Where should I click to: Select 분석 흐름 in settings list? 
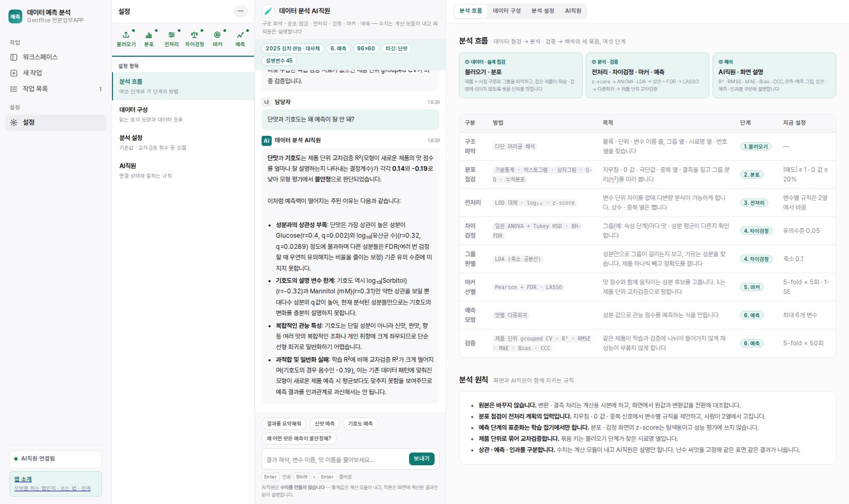(x=183, y=86)
